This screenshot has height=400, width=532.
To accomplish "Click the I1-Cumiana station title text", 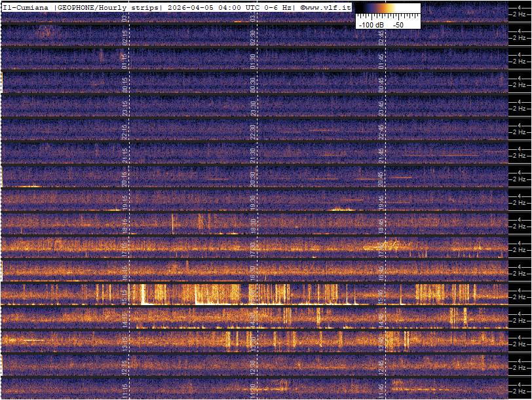I will (26, 7).
